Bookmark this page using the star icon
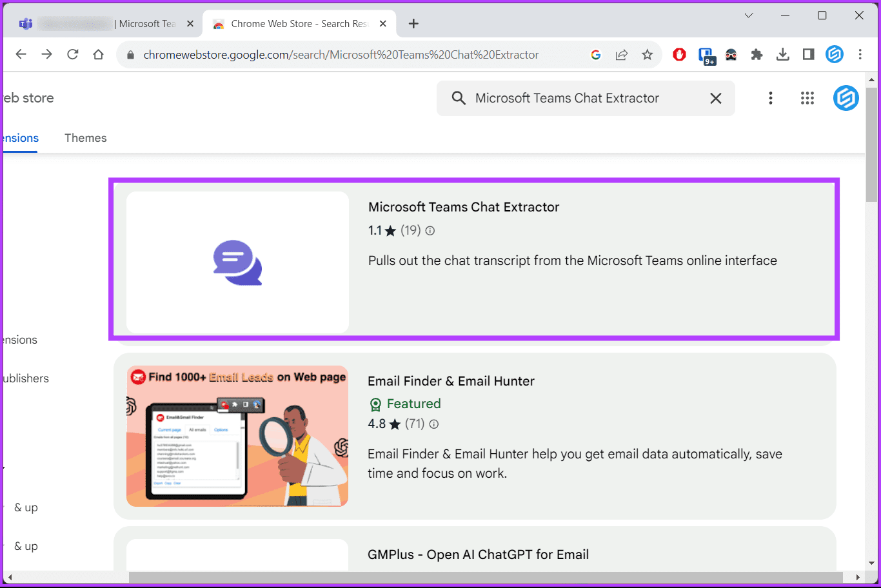The width and height of the screenshot is (881, 588). [x=647, y=55]
